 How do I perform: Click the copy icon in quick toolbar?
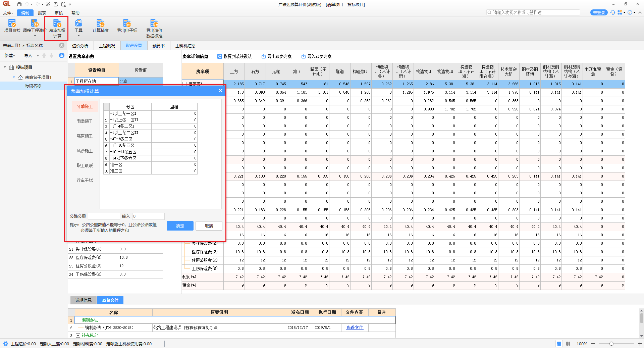[x=56, y=4]
